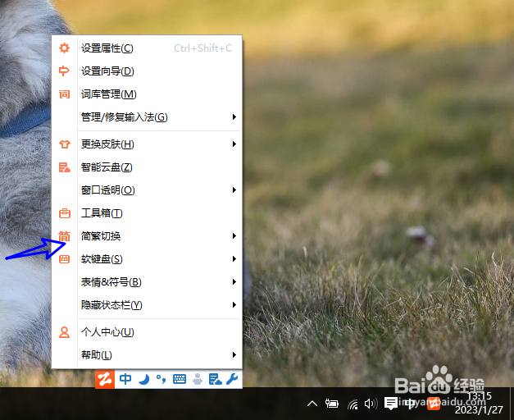Image resolution: width=514 pixels, height=420 pixels.
Task: Open the notification message icon in tray
Action: [x=391, y=404]
